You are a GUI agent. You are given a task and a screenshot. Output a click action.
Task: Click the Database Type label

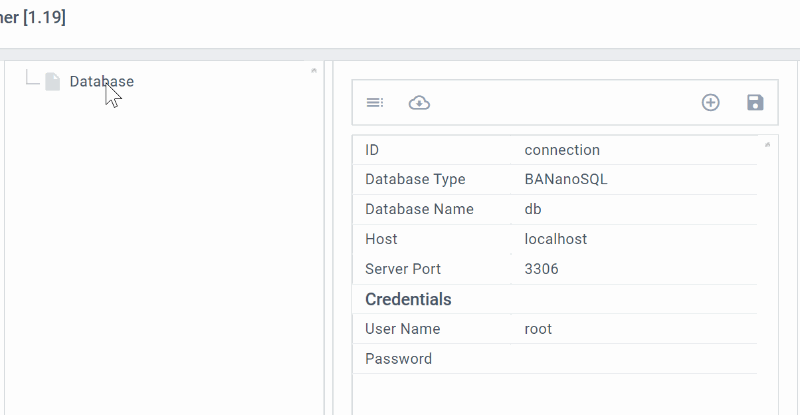(x=415, y=180)
